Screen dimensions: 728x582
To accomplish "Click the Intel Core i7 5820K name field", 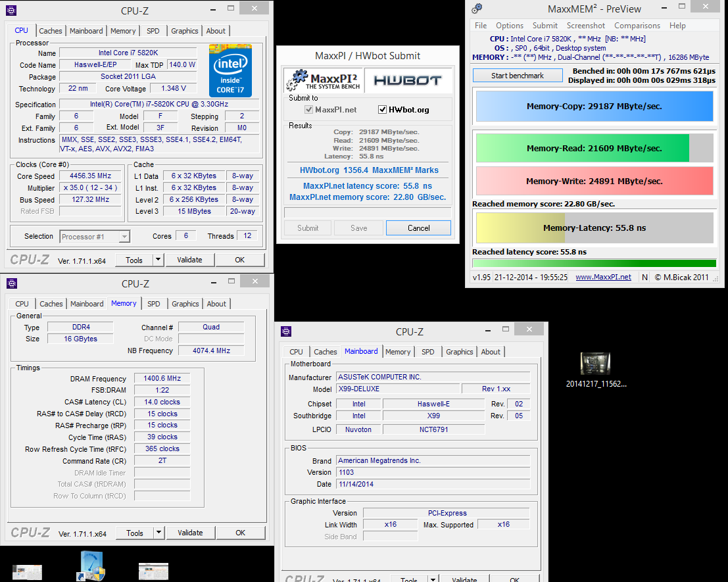I will point(128,53).
